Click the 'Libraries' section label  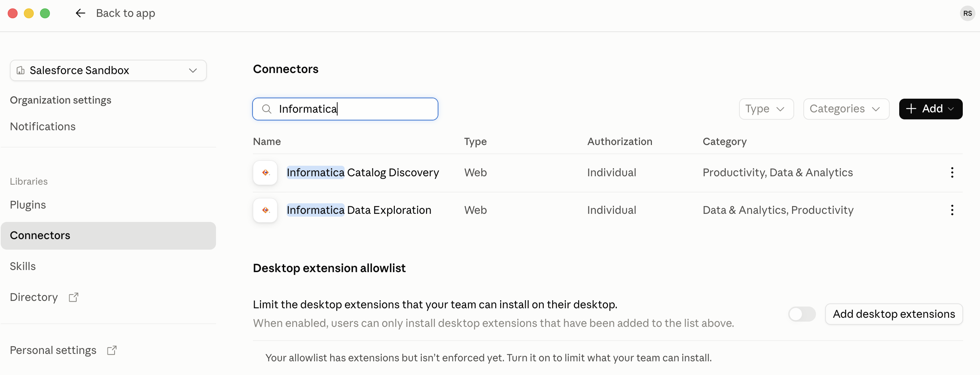click(x=28, y=182)
